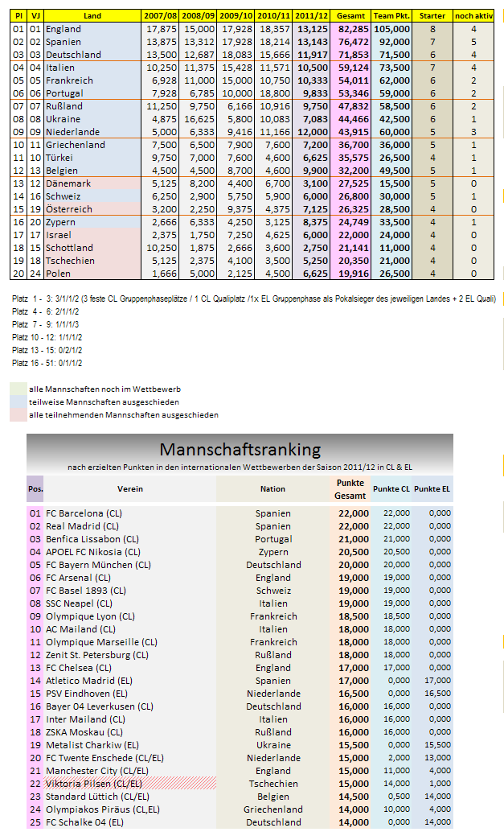Click the 'Starter' column header
This screenshot has height=836, width=504.
tap(432, 16)
